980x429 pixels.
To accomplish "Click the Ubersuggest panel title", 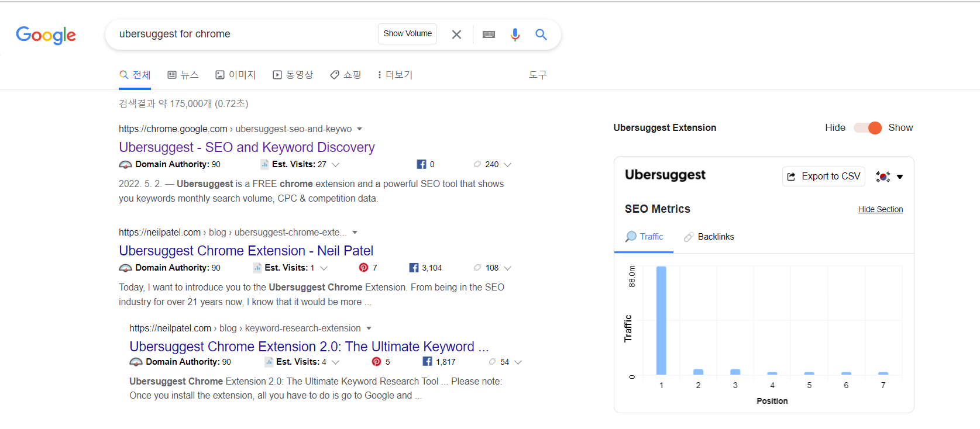I will click(665, 175).
